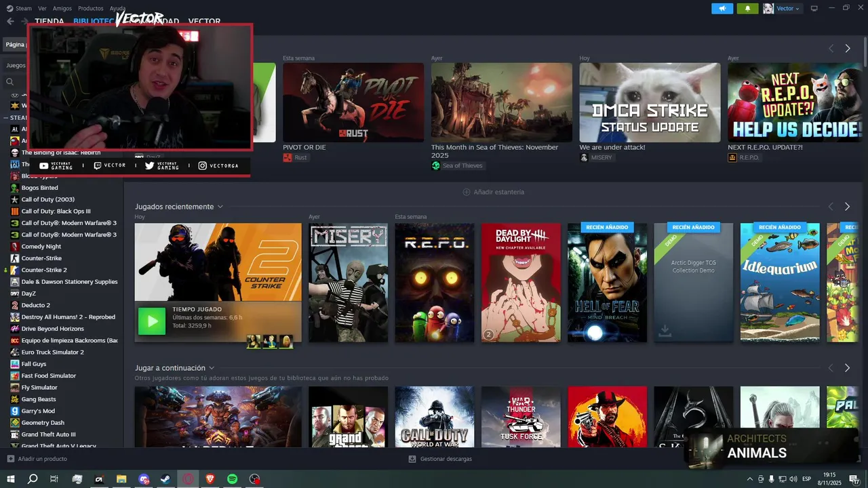The image size is (868, 488).
Task: Open File Explorer from the taskbar
Action: pos(121,479)
